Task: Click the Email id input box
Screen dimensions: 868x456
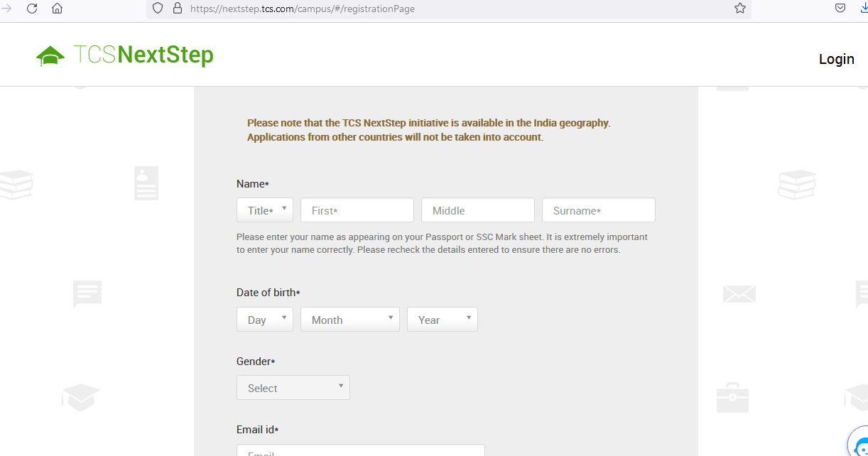Action: (x=360, y=451)
